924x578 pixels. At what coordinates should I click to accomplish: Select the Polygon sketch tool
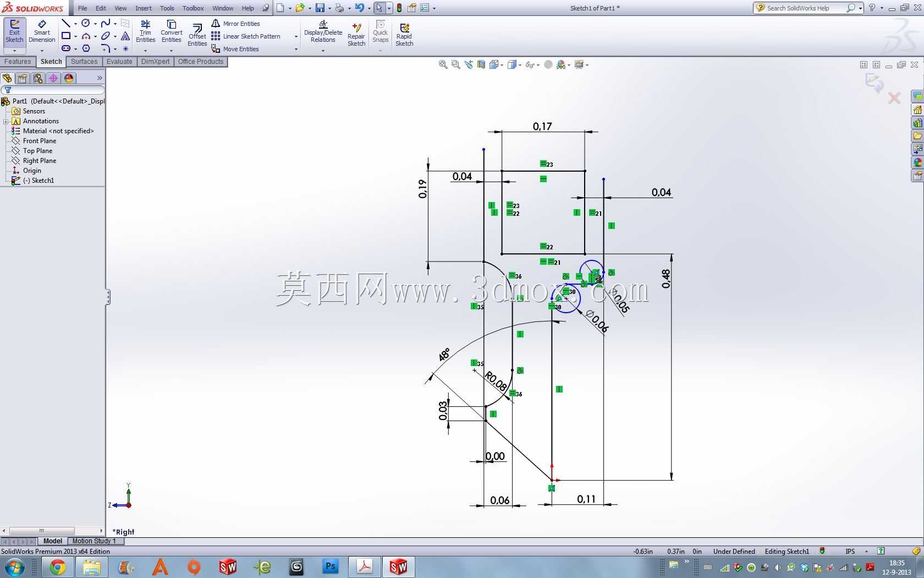(x=86, y=48)
